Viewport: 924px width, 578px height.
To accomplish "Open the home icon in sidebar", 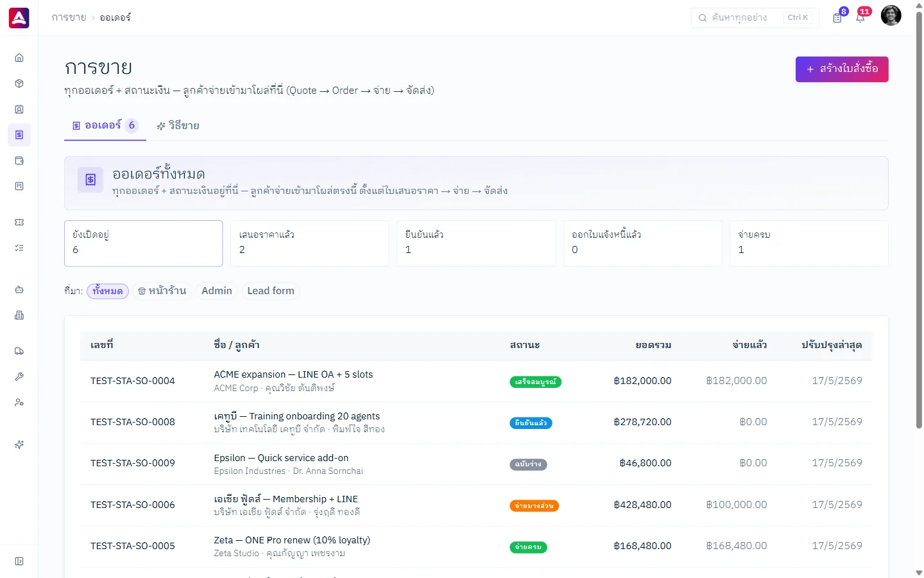I will 19,58.
